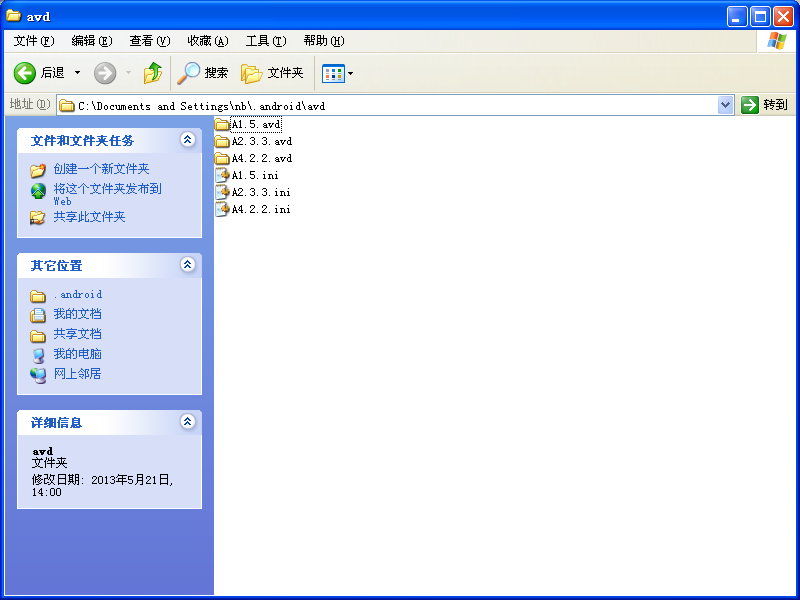800x600 pixels.
Task: Open the Search (搜索) tool
Action: click(x=203, y=73)
